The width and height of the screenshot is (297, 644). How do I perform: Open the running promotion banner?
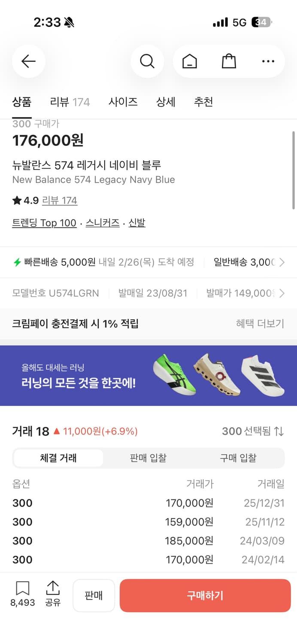[x=148, y=375]
